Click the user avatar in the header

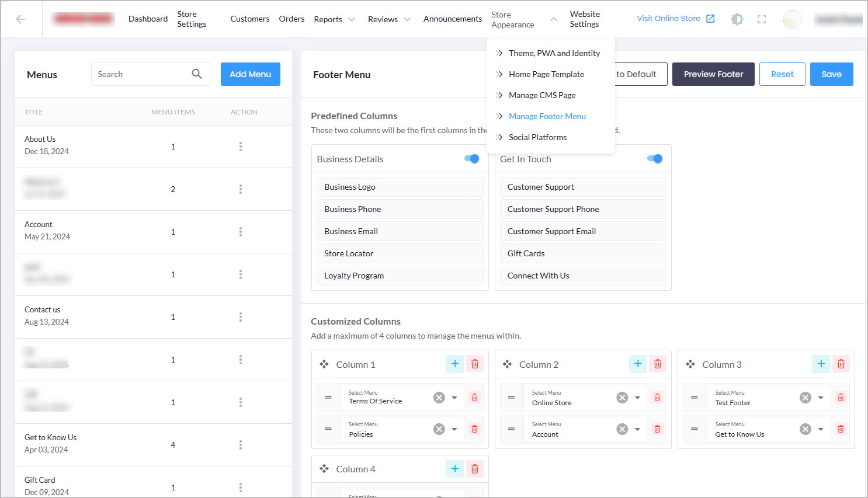tap(793, 19)
